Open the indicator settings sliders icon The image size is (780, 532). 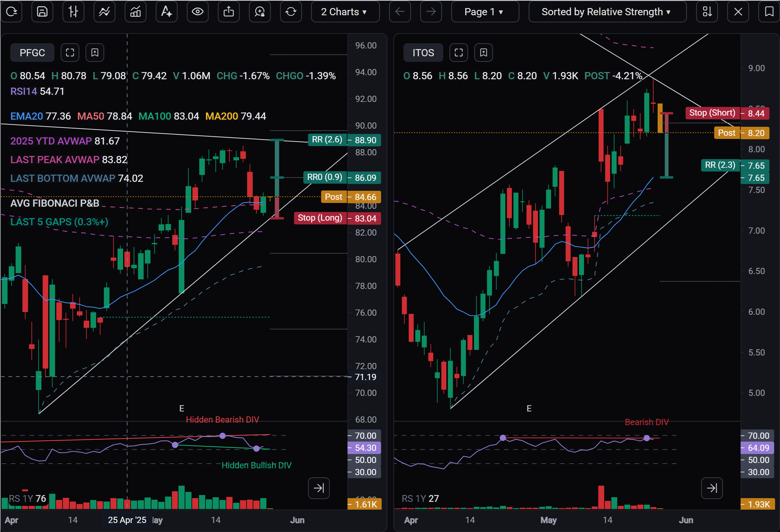pyautogui.click(x=73, y=12)
